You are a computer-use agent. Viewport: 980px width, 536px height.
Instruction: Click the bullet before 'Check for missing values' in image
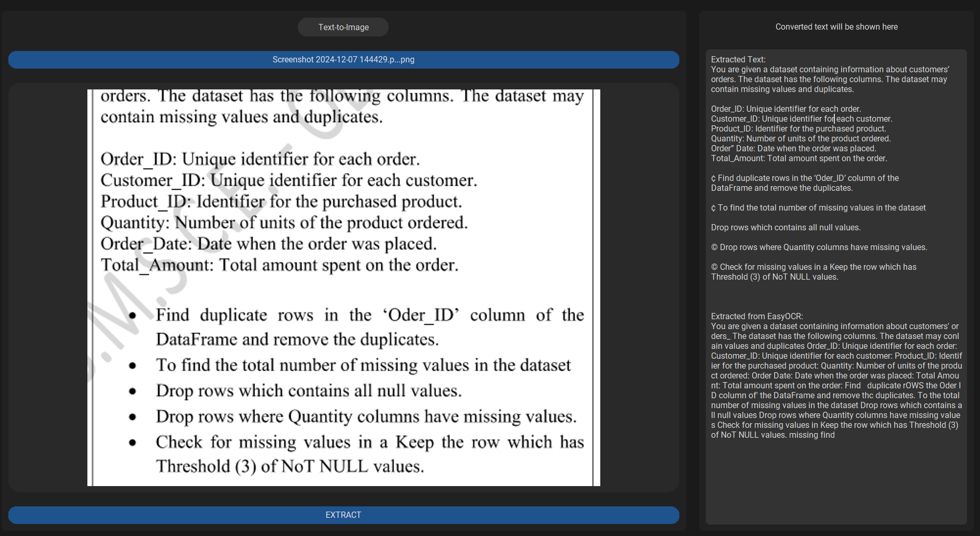tap(133, 443)
